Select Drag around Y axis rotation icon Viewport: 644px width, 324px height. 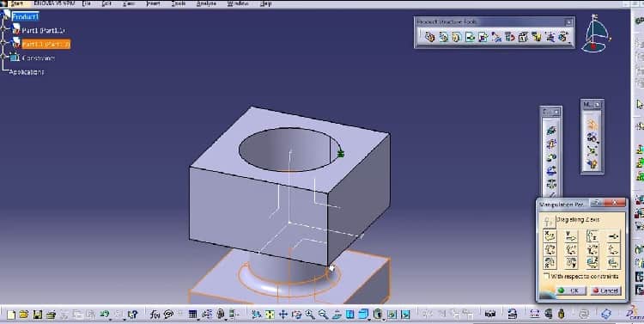pos(571,262)
